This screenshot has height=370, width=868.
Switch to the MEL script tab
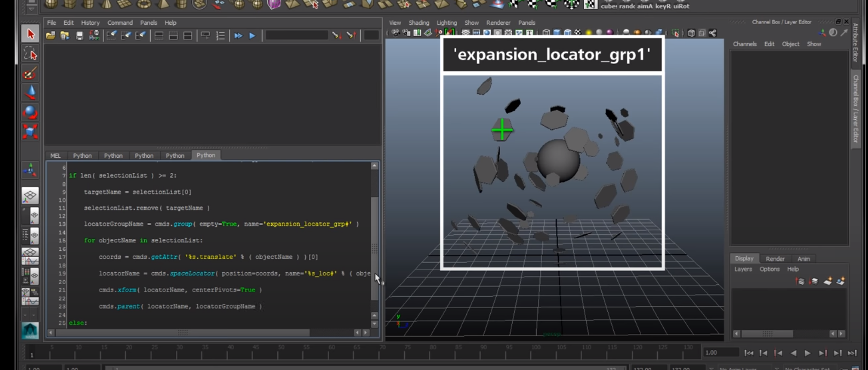click(56, 155)
